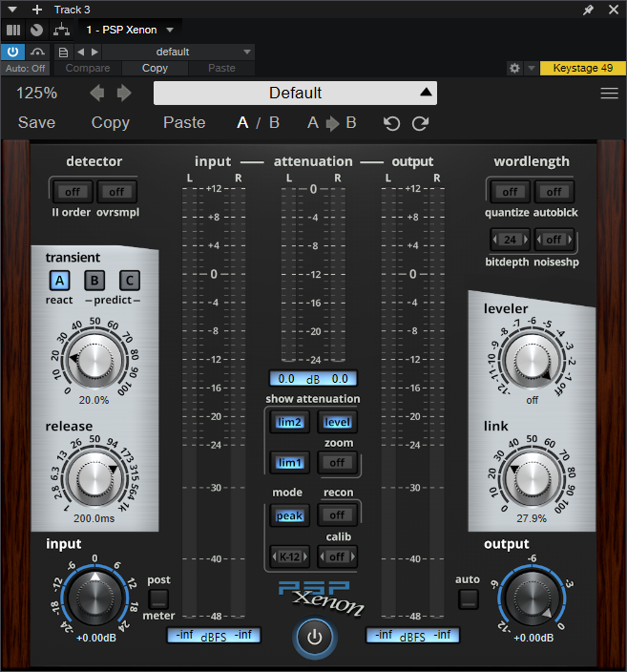Click the three-bars channel editor icon
The image size is (627, 672).
tap(13, 30)
